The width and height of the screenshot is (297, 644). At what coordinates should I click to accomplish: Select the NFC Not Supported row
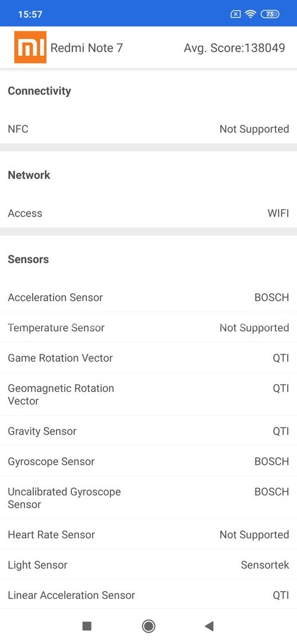tap(148, 129)
